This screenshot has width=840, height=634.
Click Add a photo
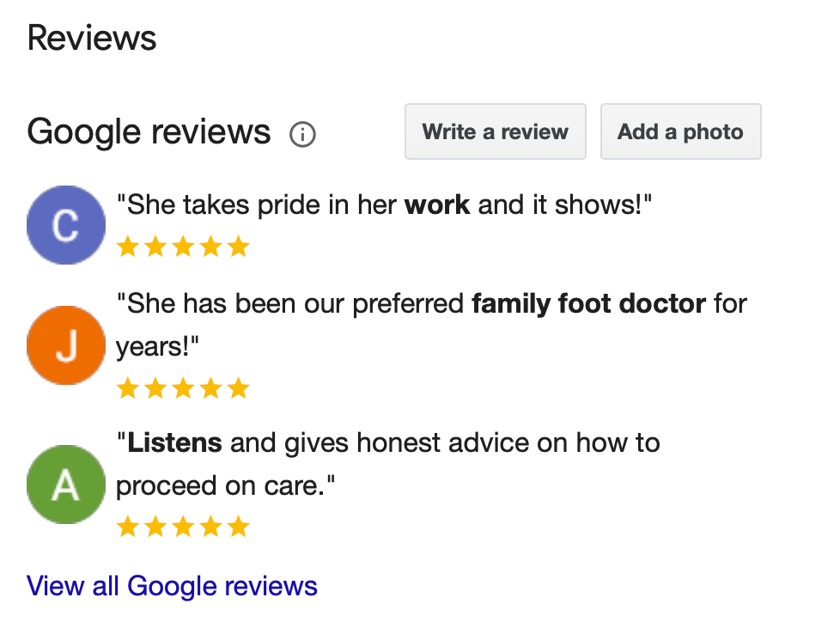click(x=680, y=131)
